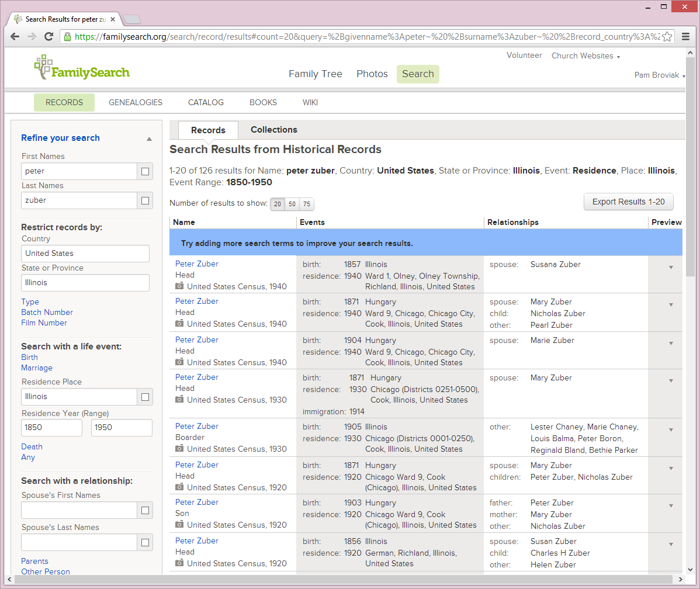
Task: Click the Parents relationship link
Action: click(x=34, y=562)
